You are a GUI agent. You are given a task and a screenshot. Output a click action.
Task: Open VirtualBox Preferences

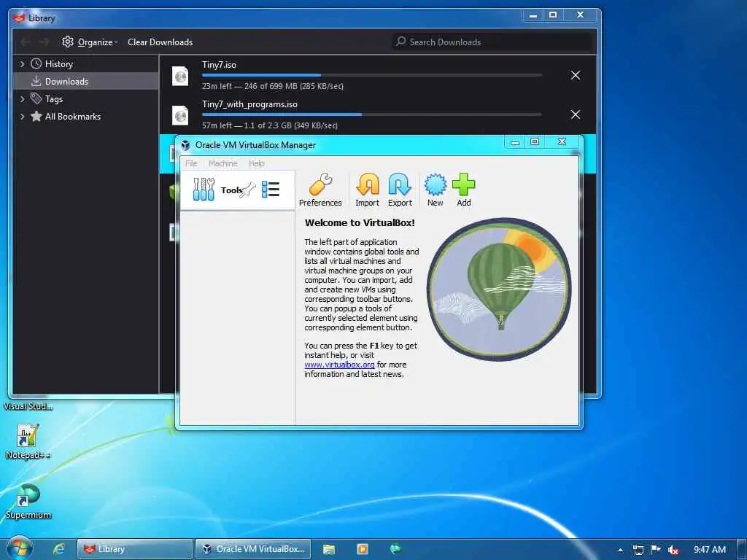320,190
